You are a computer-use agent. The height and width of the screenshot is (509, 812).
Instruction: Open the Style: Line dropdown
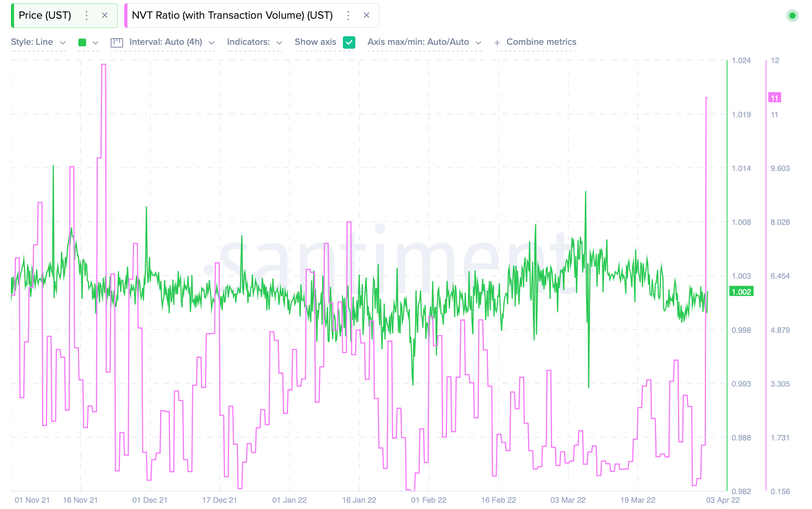[x=38, y=42]
